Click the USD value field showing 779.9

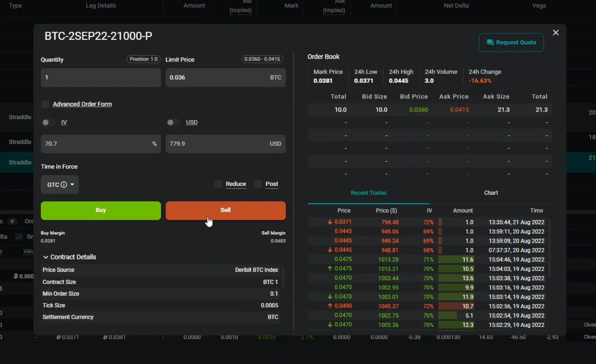225,144
